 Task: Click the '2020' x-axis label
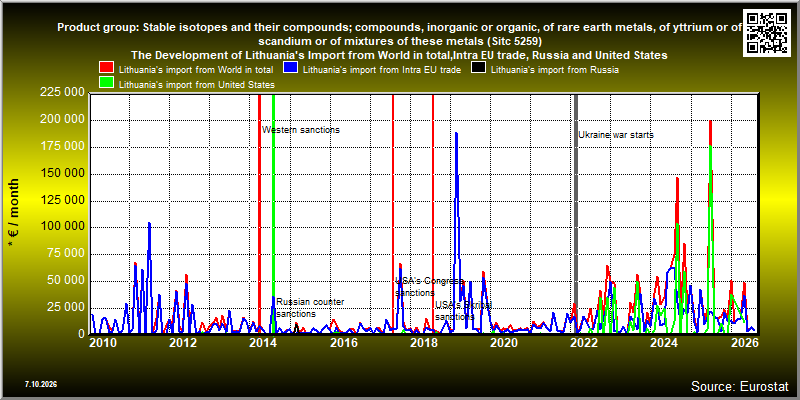pos(504,342)
